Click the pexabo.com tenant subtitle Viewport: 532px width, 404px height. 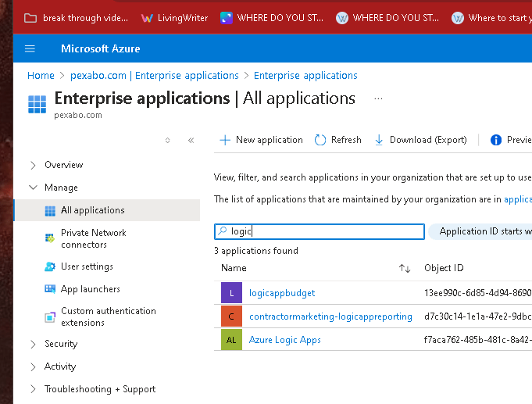[x=78, y=115]
